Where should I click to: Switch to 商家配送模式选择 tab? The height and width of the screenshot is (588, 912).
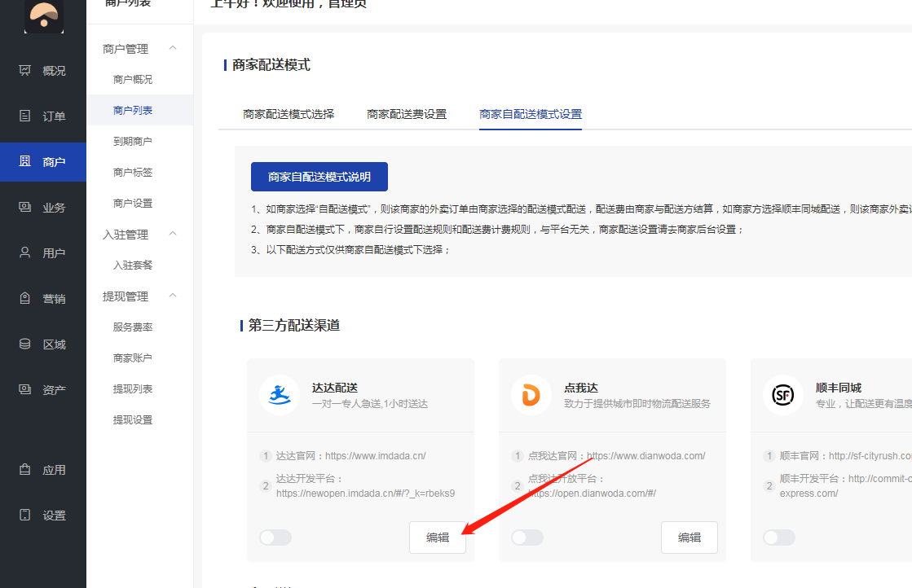point(289,115)
